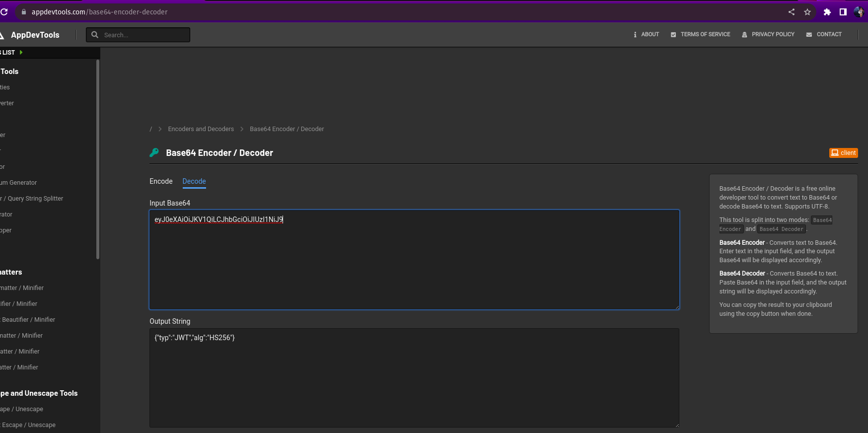The image size is (868, 433).
Task: Click the green key icon beside title
Action: coord(154,153)
